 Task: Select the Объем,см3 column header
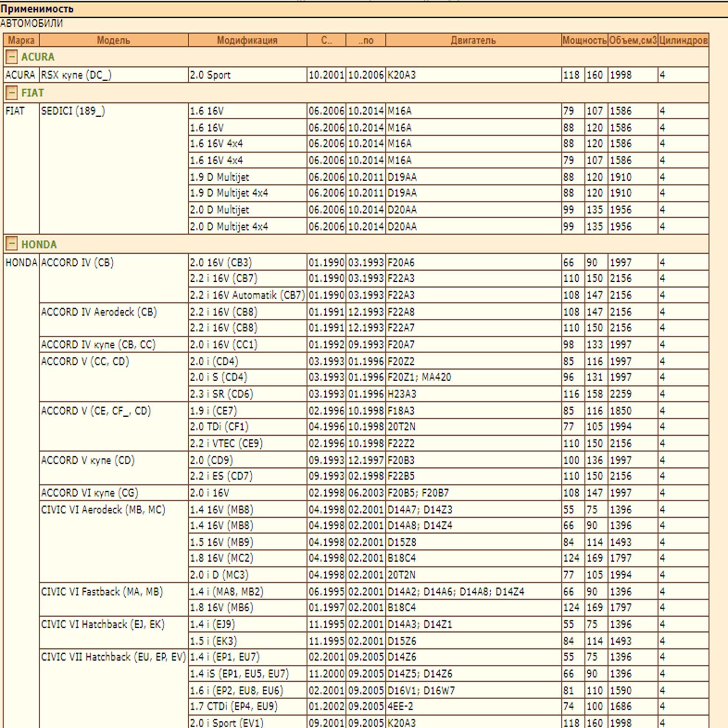point(633,40)
